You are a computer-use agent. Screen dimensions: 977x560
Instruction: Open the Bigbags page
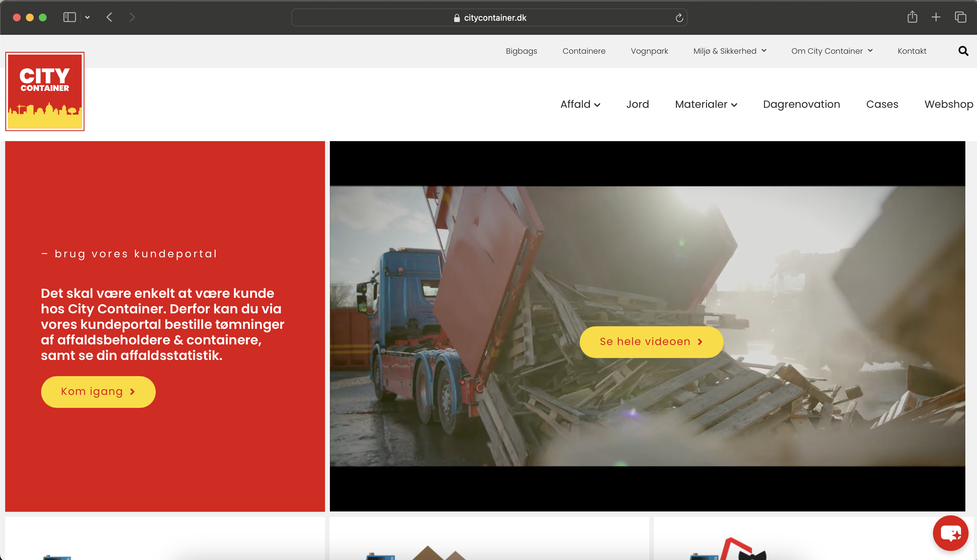[x=521, y=51]
